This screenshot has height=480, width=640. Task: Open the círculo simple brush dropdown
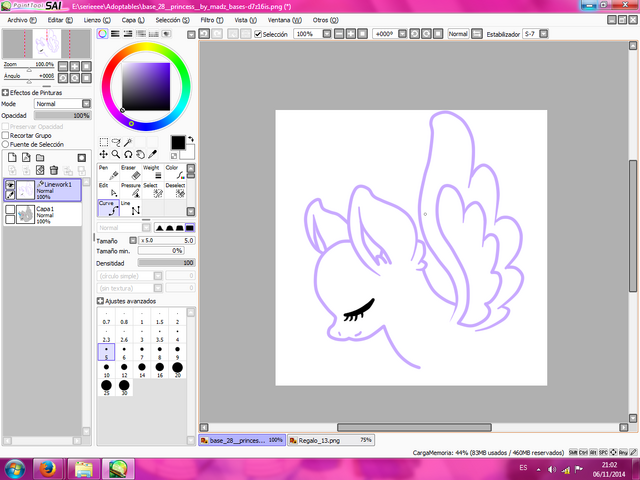point(158,276)
